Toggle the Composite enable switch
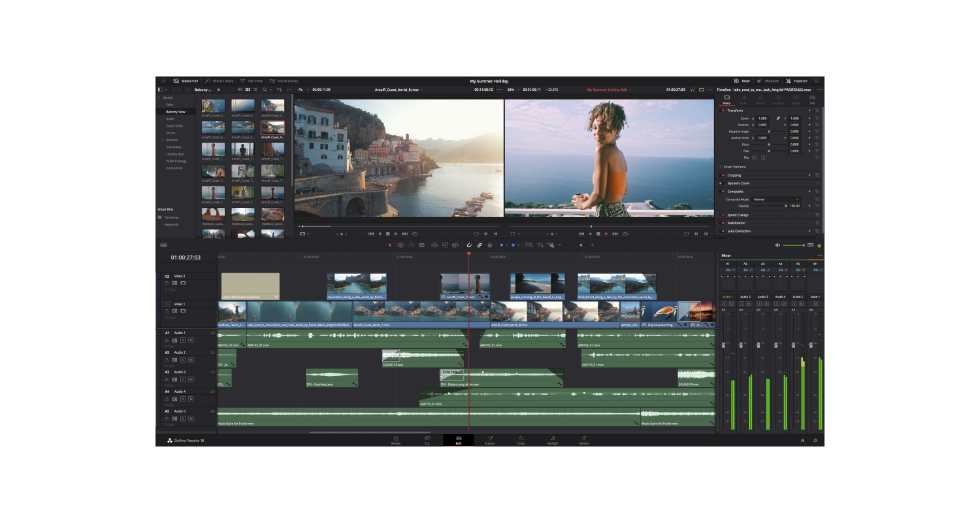 pyautogui.click(x=723, y=192)
